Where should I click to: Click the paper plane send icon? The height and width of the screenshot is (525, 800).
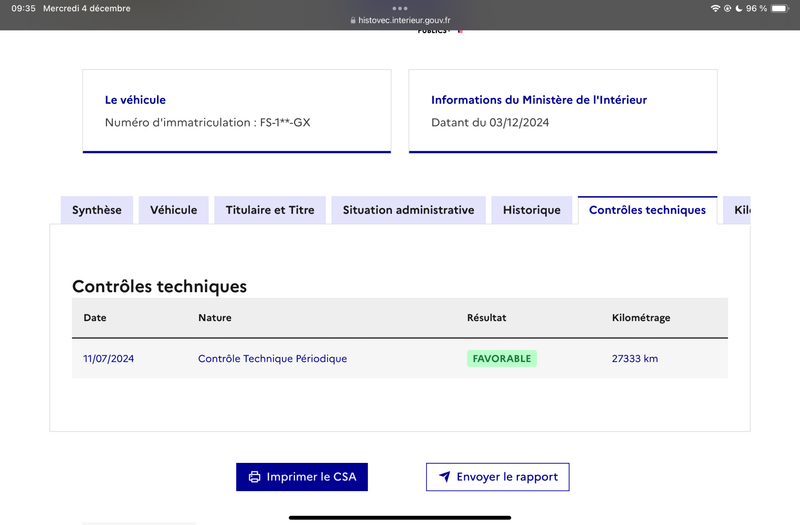pyautogui.click(x=444, y=477)
